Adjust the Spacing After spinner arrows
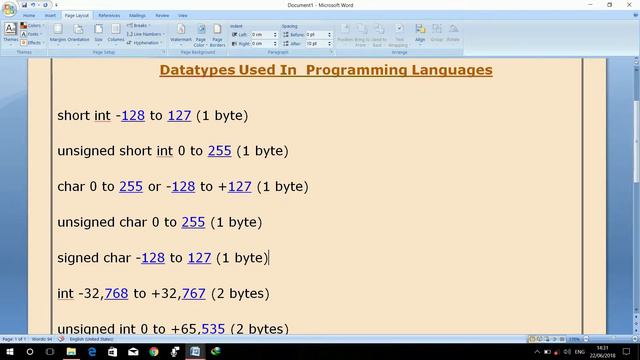This screenshot has height=360, width=640. 330,43
